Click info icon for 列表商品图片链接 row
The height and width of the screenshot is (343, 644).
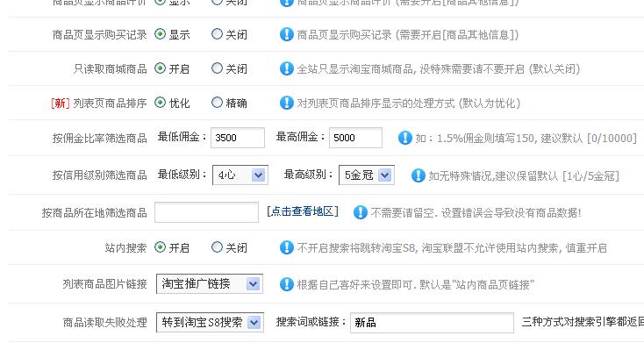point(286,284)
